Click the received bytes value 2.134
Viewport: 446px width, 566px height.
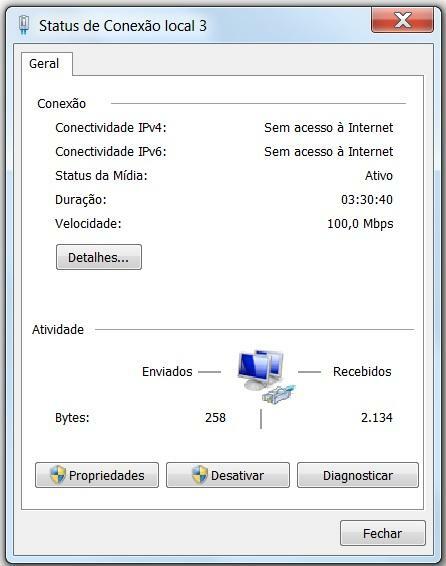[x=377, y=418]
